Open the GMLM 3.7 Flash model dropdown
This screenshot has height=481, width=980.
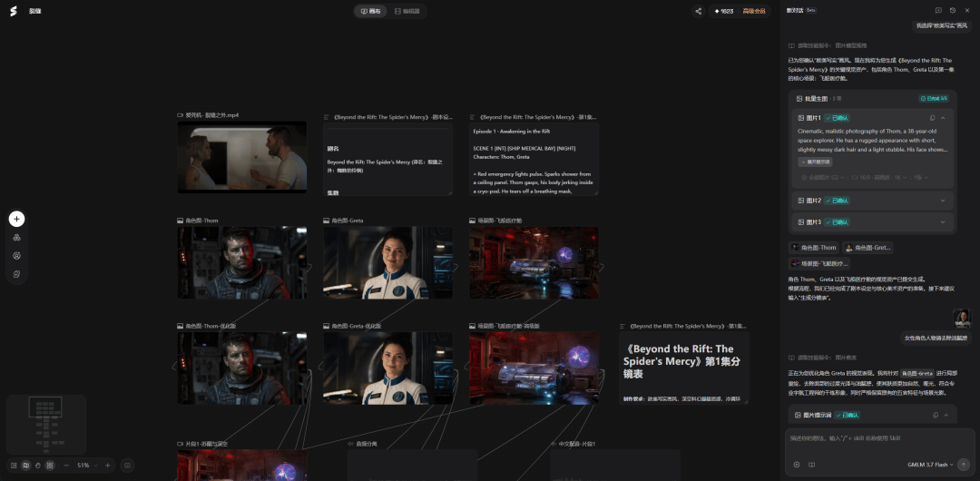tap(930, 465)
